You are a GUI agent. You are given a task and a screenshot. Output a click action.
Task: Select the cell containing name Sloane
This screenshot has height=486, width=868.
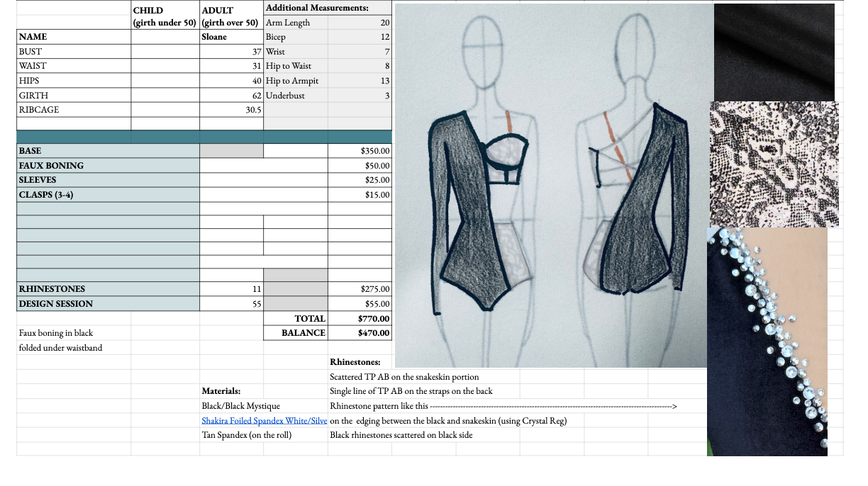(x=231, y=37)
